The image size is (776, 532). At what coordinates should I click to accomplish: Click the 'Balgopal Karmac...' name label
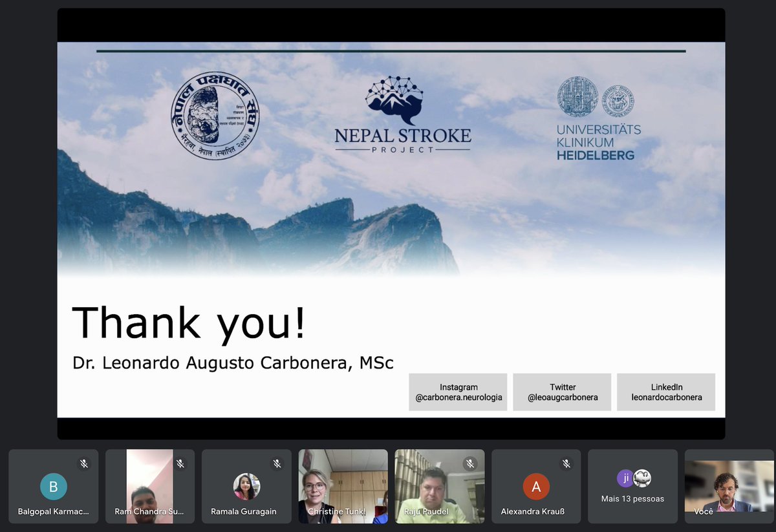point(53,511)
